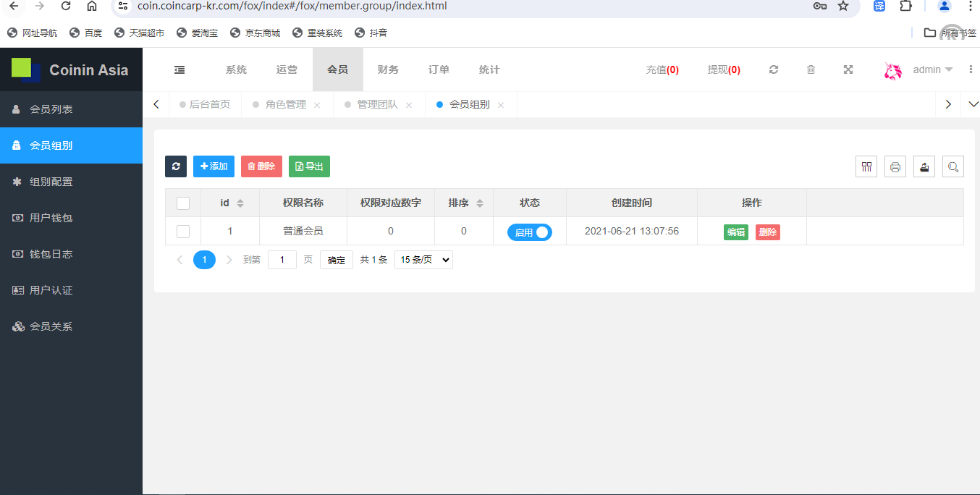The height and width of the screenshot is (495, 980).
Task: Click the top bar refresh icon
Action: click(x=774, y=69)
